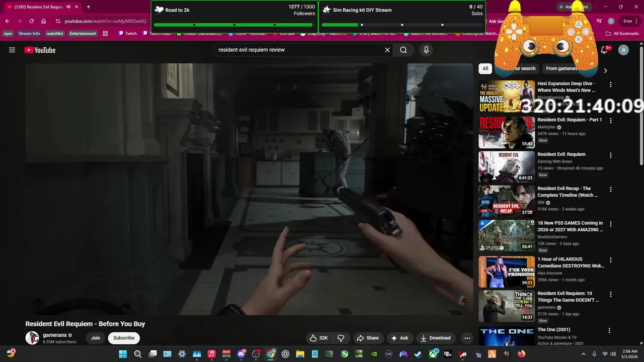
Task: Open the apps grid icon in bookmarks bar
Action: 105,34
